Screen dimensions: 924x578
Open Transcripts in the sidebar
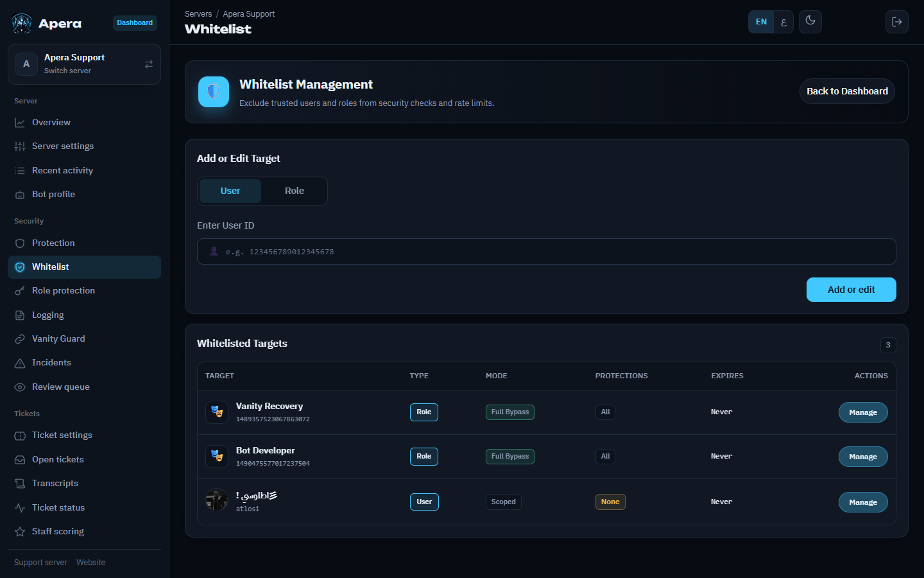[x=84, y=484]
